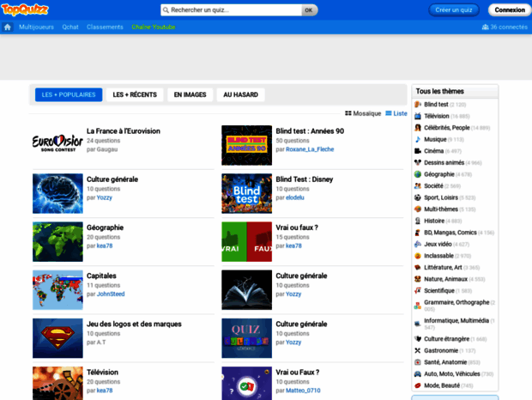Switch to Mosaïque view

click(x=363, y=113)
